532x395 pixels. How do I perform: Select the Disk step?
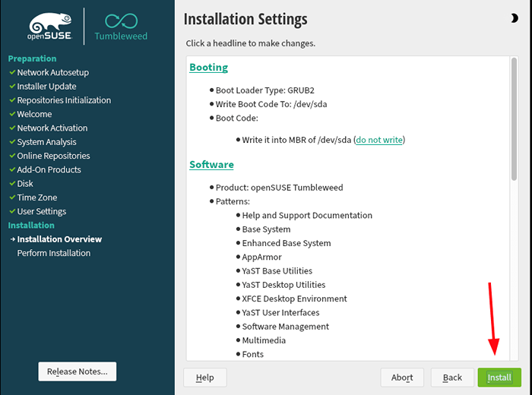[x=25, y=183]
